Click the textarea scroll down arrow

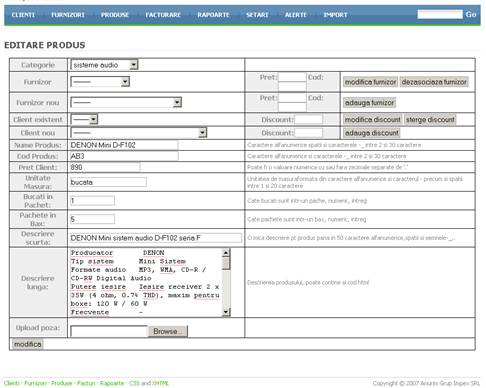click(226, 312)
